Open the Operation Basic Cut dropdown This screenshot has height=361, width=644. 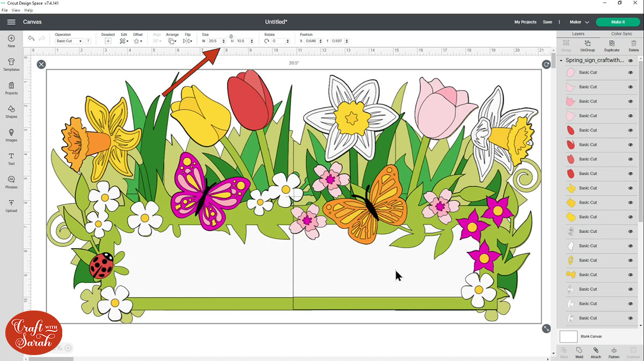(x=69, y=41)
